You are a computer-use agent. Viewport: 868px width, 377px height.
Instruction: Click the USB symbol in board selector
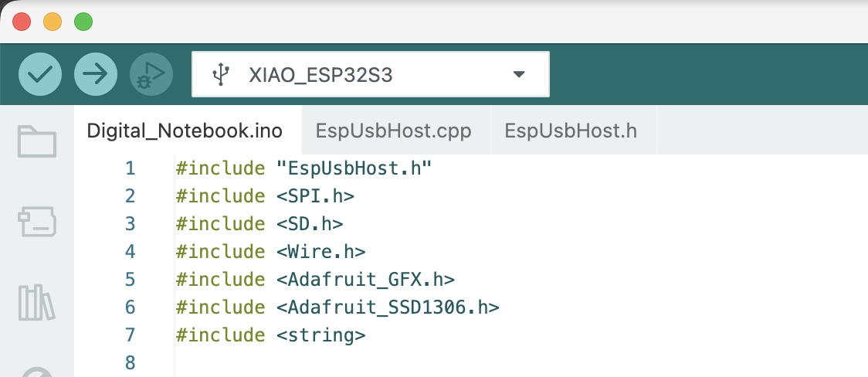pyautogui.click(x=221, y=74)
